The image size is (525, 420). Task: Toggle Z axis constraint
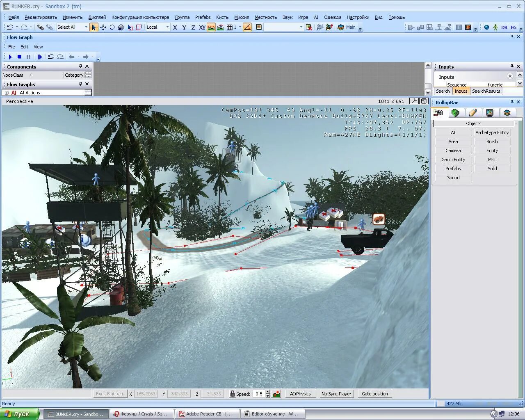click(193, 27)
